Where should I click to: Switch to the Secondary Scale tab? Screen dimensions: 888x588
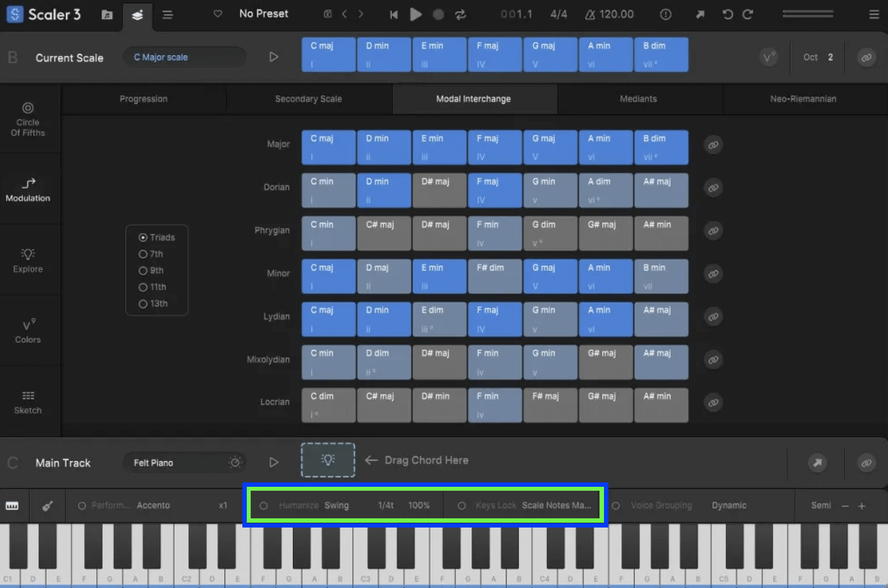point(309,99)
